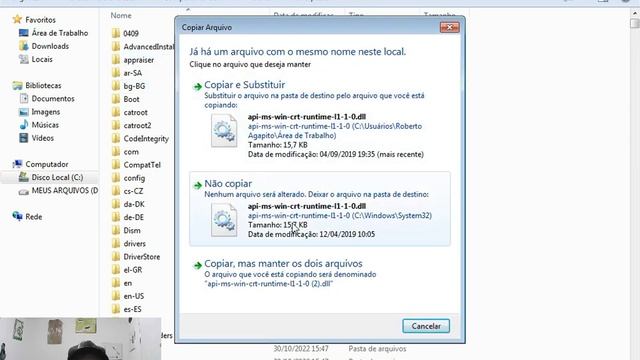Click the Vídeos library icon
The image size is (640, 360).
[24, 138]
